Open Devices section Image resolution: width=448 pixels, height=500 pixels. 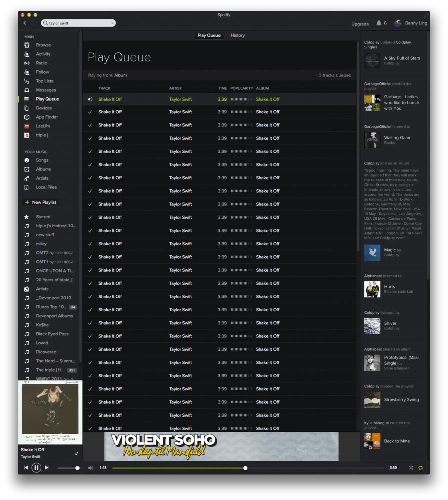(43, 108)
